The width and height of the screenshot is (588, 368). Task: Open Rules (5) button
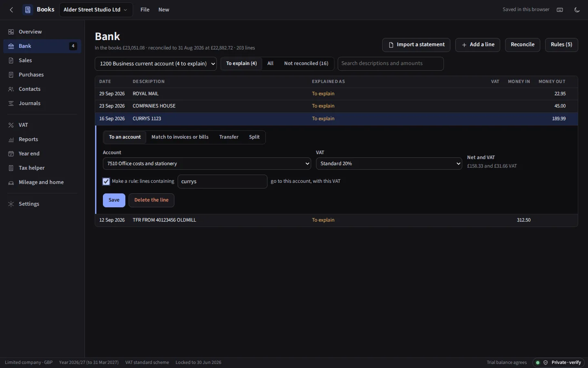click(x=561, y=45)
